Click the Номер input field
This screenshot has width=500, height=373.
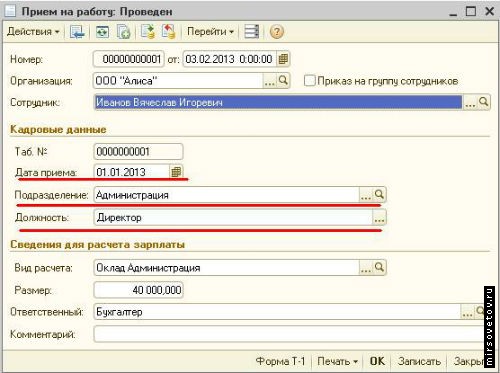point(129,59)
